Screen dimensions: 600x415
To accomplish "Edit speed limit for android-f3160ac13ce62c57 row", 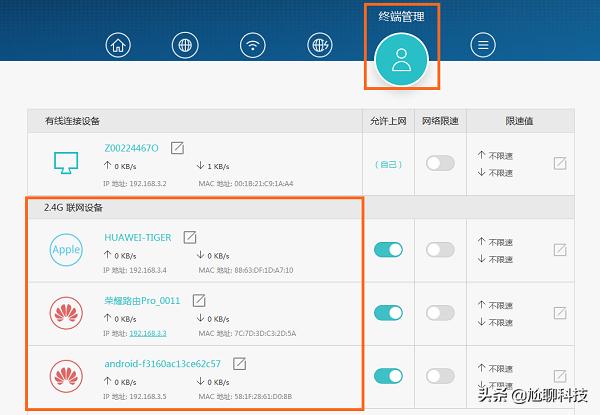I will coord(560,376).
